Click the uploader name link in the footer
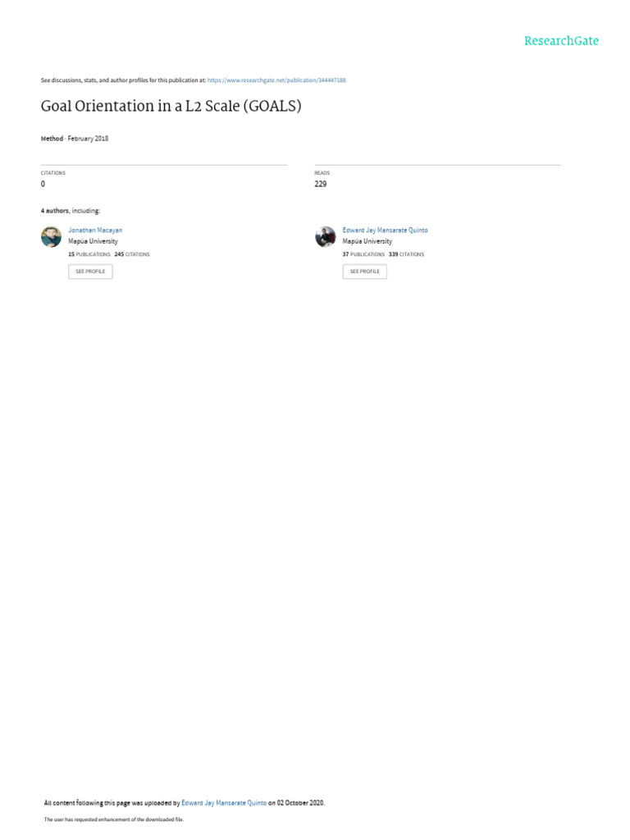Viewport: 630px width, 840px height. pyautogui.click(x=224, y=802)
